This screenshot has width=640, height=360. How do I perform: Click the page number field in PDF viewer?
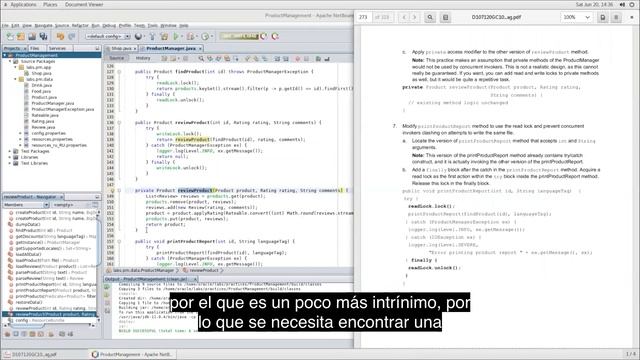(363, 17)
